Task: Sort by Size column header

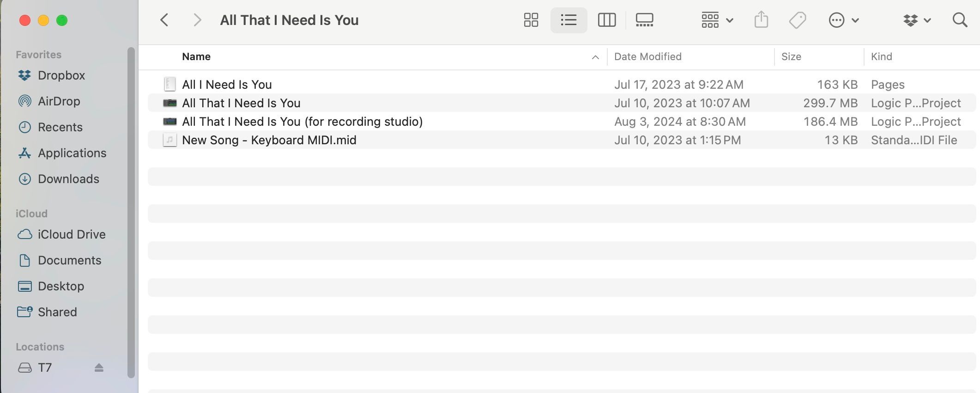Action: [791, 57]
